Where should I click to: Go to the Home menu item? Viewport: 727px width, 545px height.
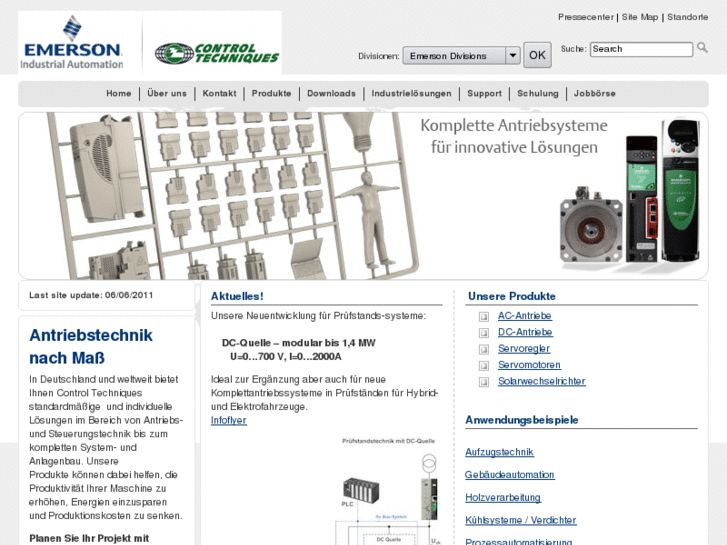(119, 93)
